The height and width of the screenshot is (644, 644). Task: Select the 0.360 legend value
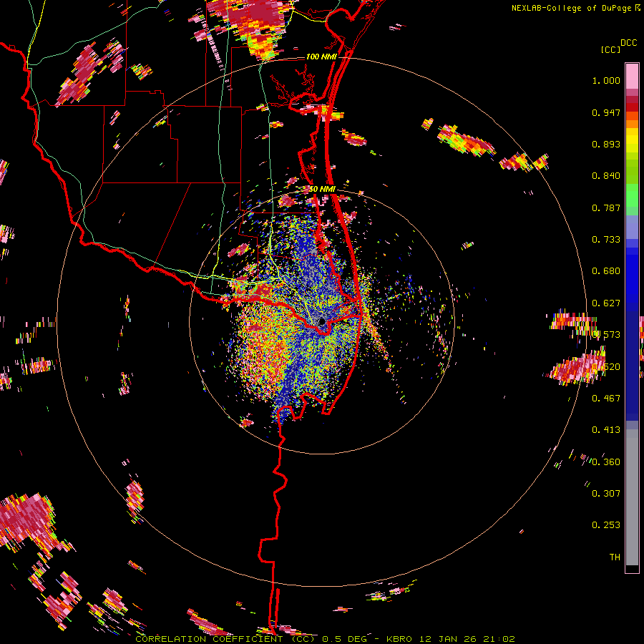pyautogui.click(x=606, y=462)
